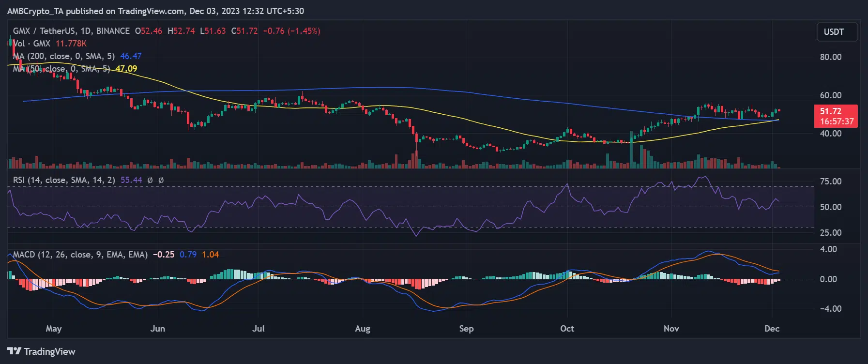Click the 80.00 price axis label
The width and height of the screenshot is (868, 364).
(831, 57)
